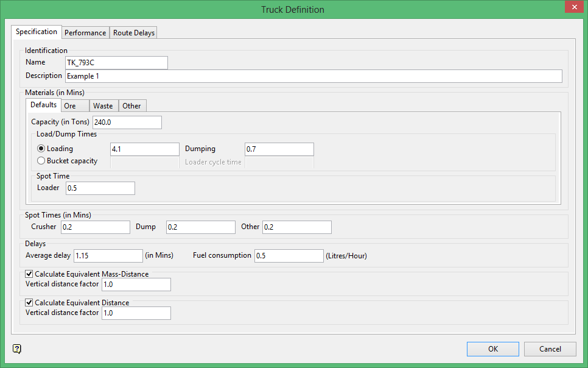588x368 pixels.
Task: Select the Average delay field
Action: coord(108,256)
